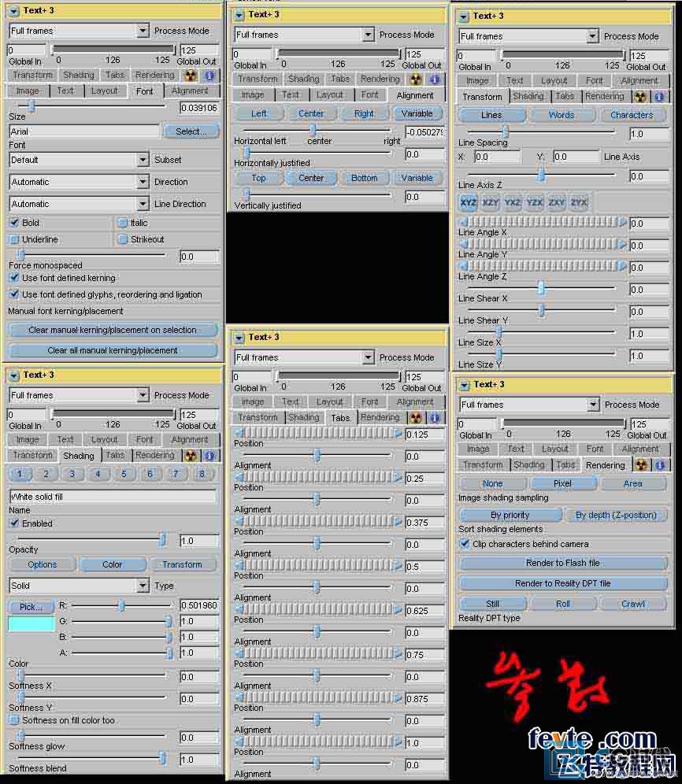Viewport: 682px width, 784px height.
Task: Open the Line Direction dropdown
Action: pyautogui.click(x=143, y=204)
